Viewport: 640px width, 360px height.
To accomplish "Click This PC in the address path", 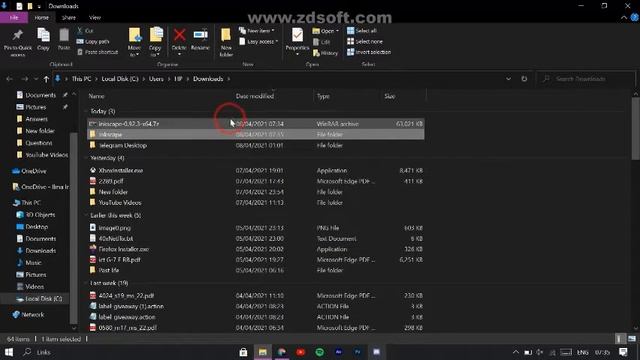I will click(x=81, y=79).
